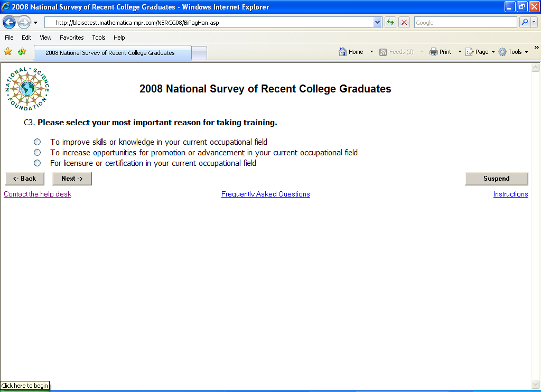Expand the Print options dropdown arrow
This screenshot has width=541, height=392.
click(x=460, y=52)
